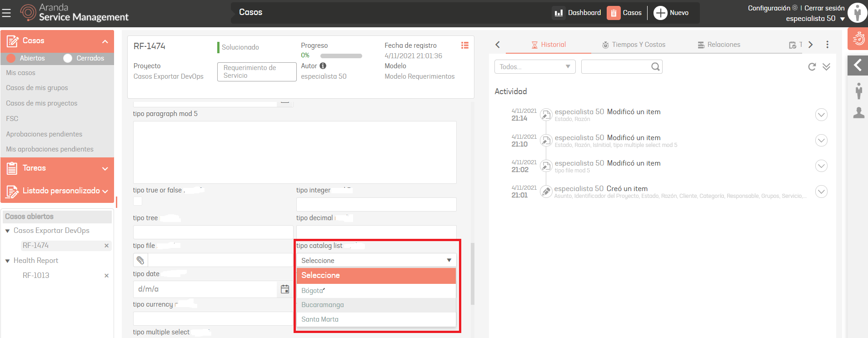
Task: Click the Nuevo plus icon
Action: tap(660, 13)
